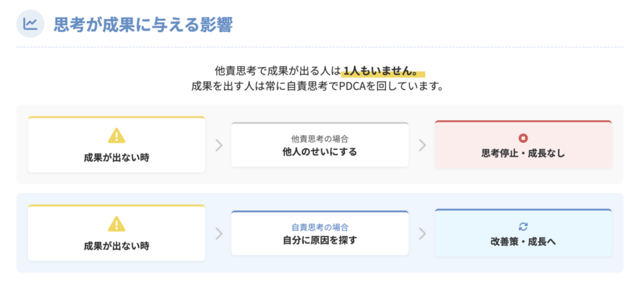Click the chevron arrow before 他人のせいにする
The height and width of the screenshot is (284, 644).
pyautogui.click(x=219, y=145)
